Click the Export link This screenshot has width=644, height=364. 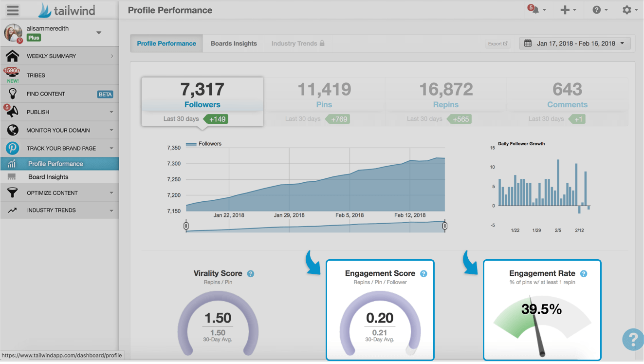pyautogui.click(x=497, y=43)
